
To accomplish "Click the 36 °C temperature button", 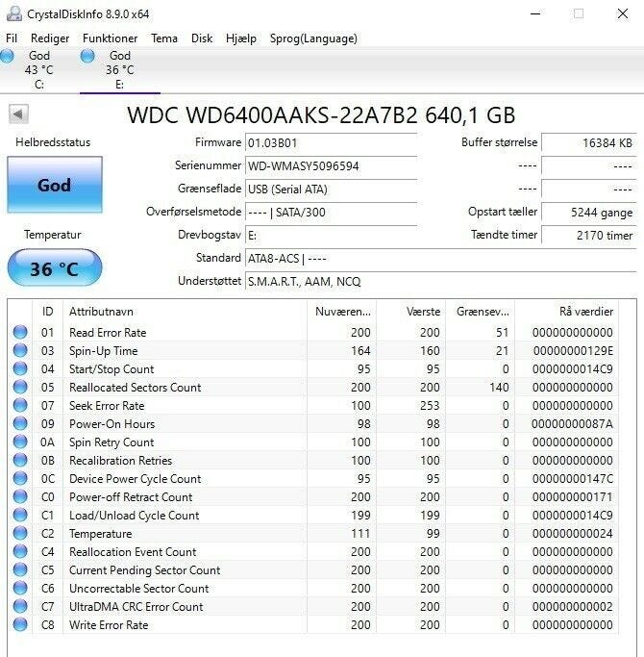I will coord(55,268).
